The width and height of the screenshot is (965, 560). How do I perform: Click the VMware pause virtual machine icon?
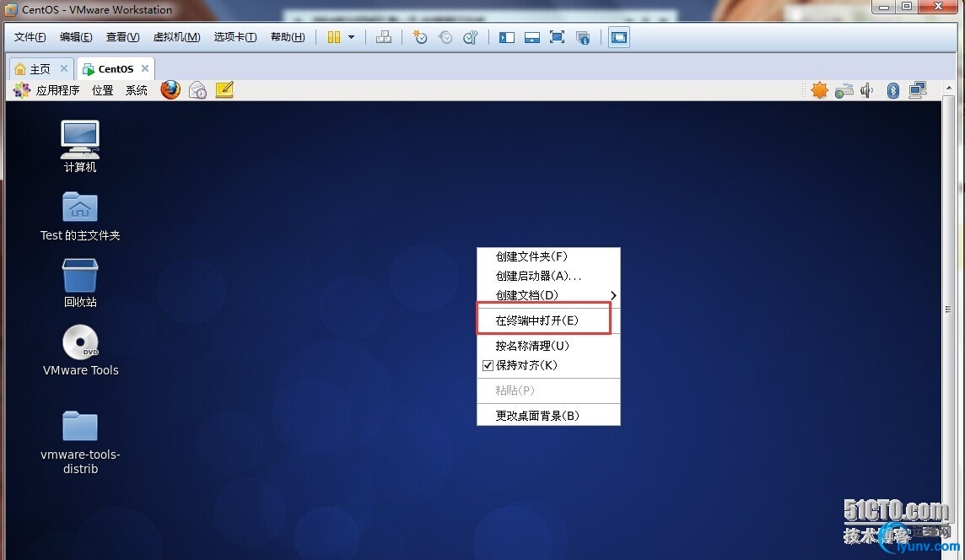(333, 38)
